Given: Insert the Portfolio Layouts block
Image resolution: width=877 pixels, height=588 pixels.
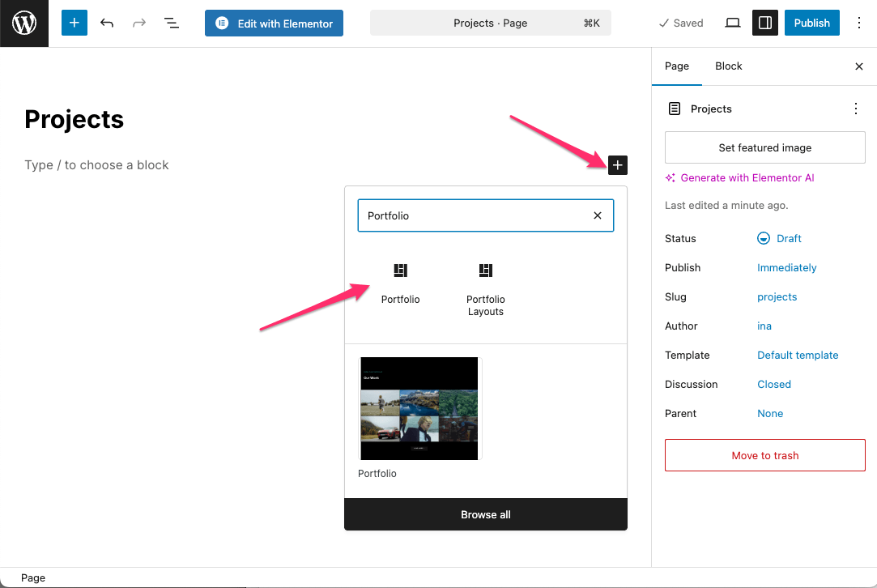Looking at the screenshot, I should click(485, 288).
